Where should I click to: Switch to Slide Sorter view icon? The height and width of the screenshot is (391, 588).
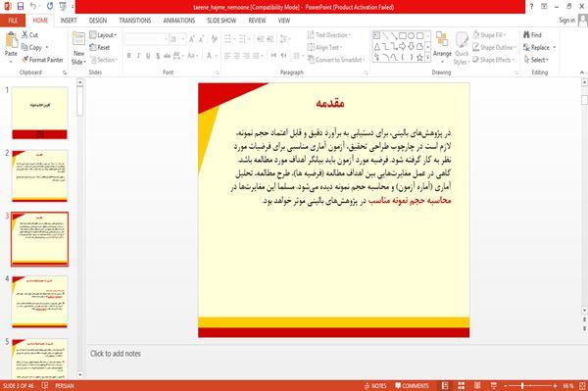pos(462,386)
